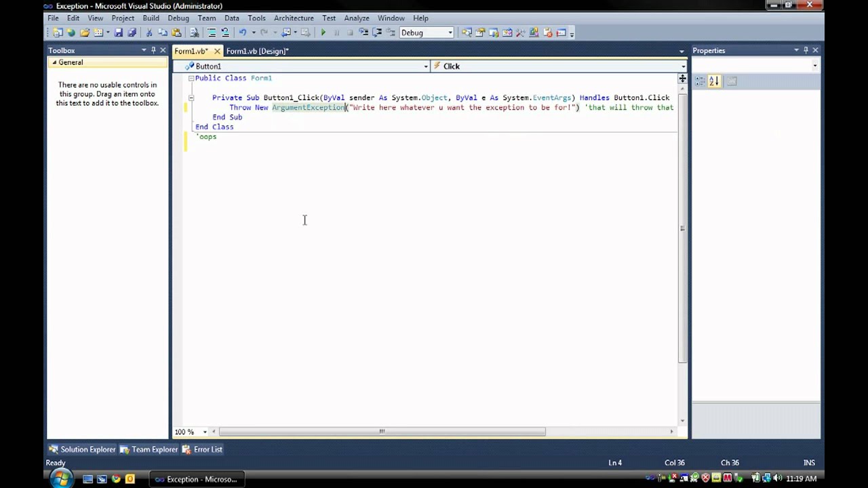This screenshot has width=868, height=488.
Task: Click the 11:19 AM system clock
Action: [800, 479]
